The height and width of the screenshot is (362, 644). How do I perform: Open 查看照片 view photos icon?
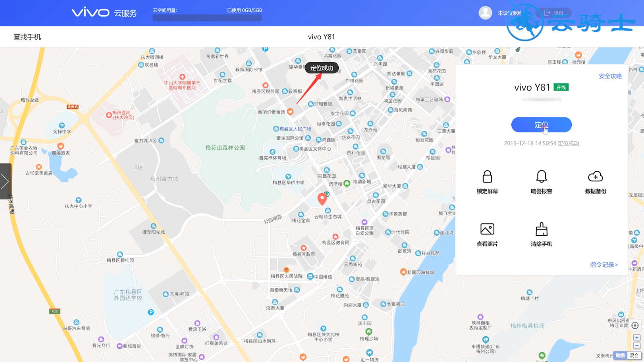coord(487,229)
